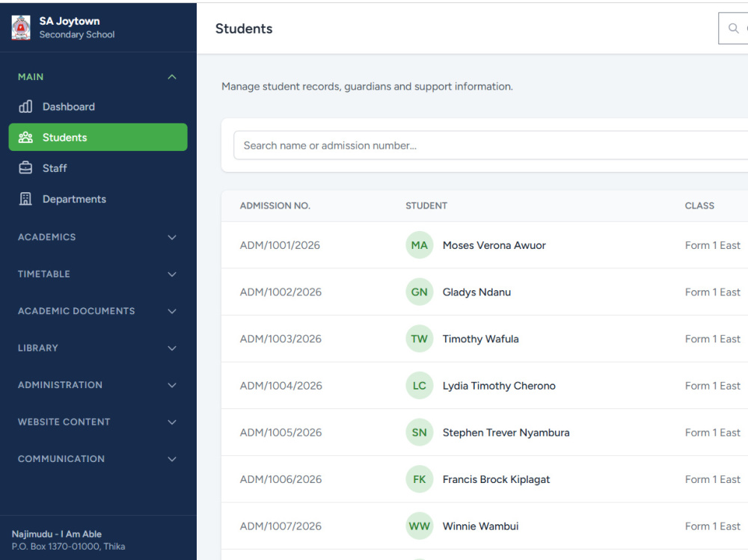Open the Departments menu item

[98, 199]
